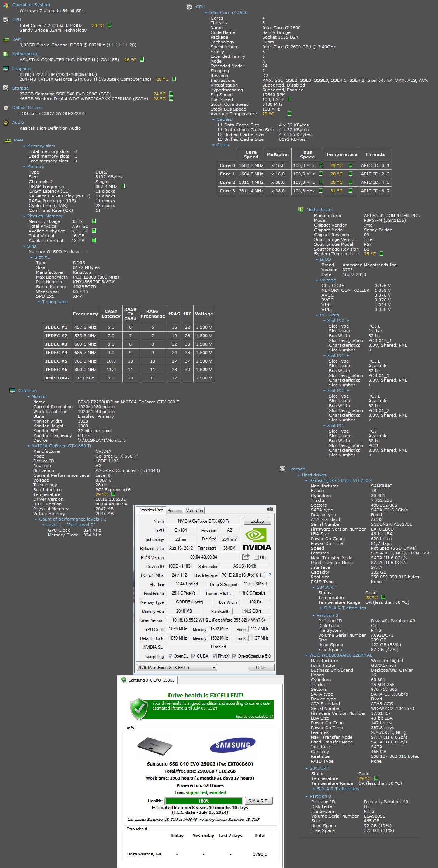Toggle the UEFI checkbox in GPU-Z
This screenshot has width=438, height=868.
[x=256, y=557]
